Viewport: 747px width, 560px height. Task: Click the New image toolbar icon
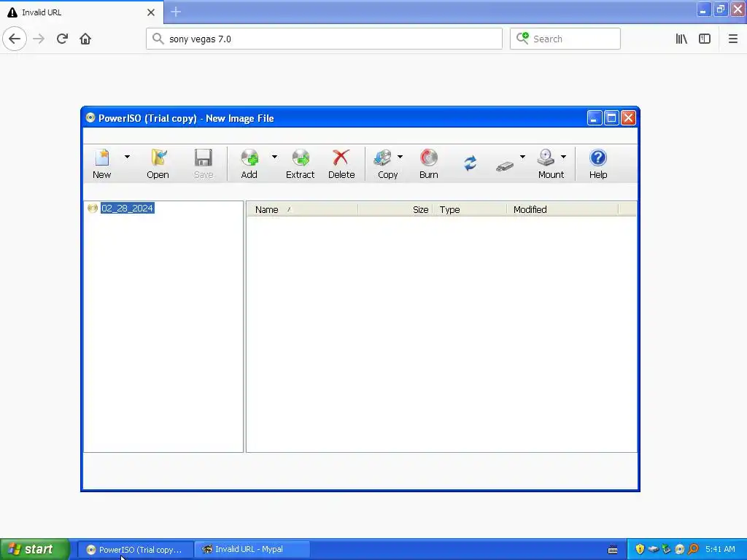click(101, 158)
